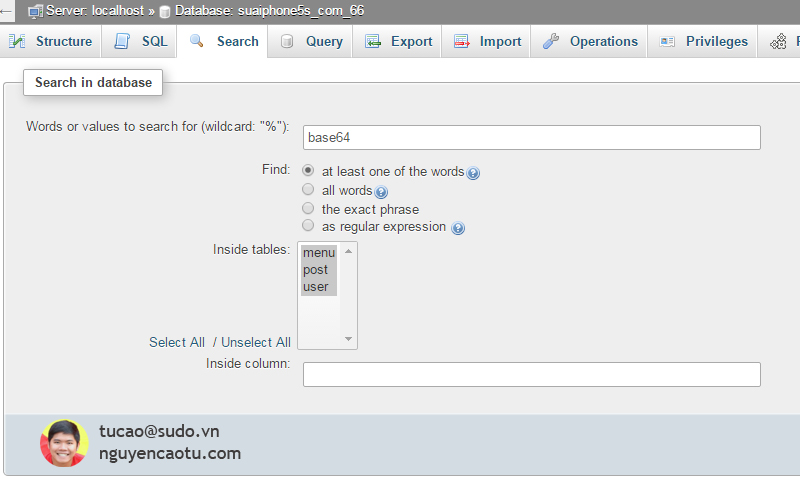Open help for 'at least one of the words'
Screen dimensions: 800x479
pyautogui.click(x=473, y=173)
